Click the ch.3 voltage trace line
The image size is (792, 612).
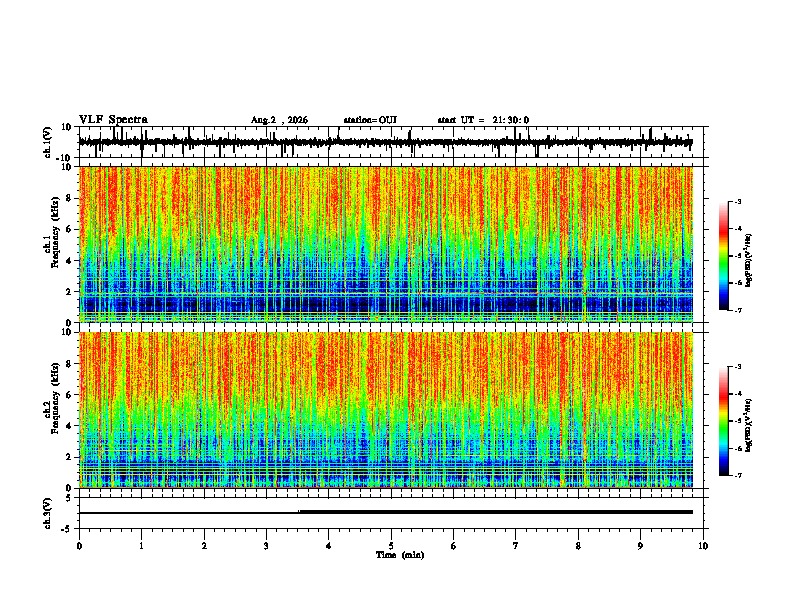click(x=385, y=512)
